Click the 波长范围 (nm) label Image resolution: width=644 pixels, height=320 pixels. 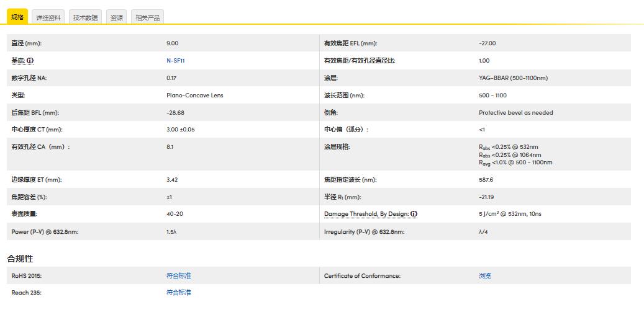(x=344, y=95)
